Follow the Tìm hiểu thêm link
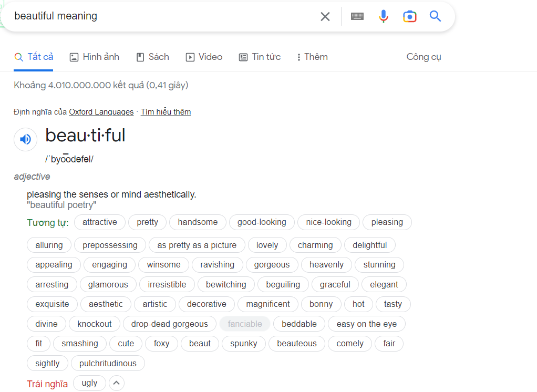The width and height of the screenshot is (537, 392). (x=166, y=112)
